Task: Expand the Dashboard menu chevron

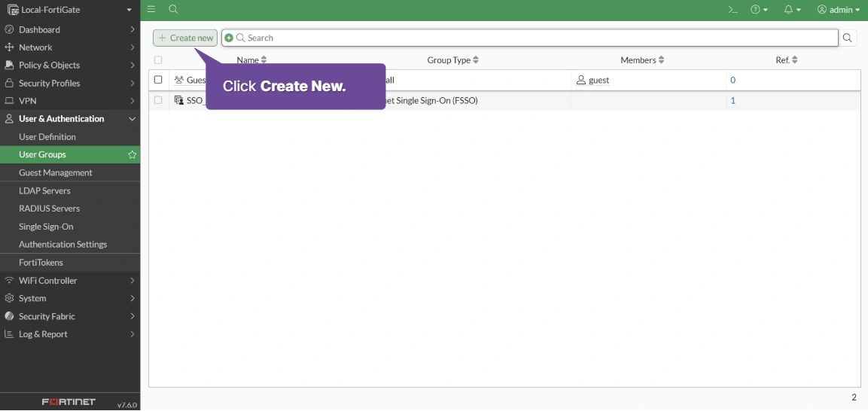Action: point(132,29)
